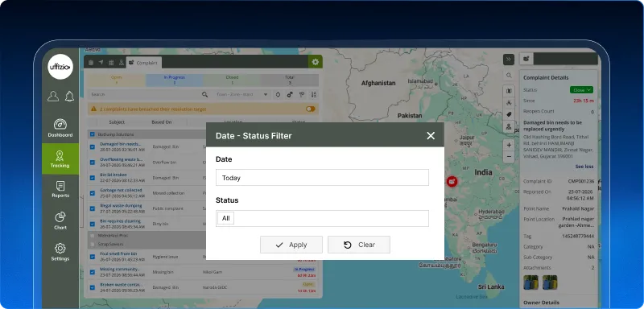Screen dimensions: 644x309
Task: Zoom in the map with plus
Action: pos(509,145)
